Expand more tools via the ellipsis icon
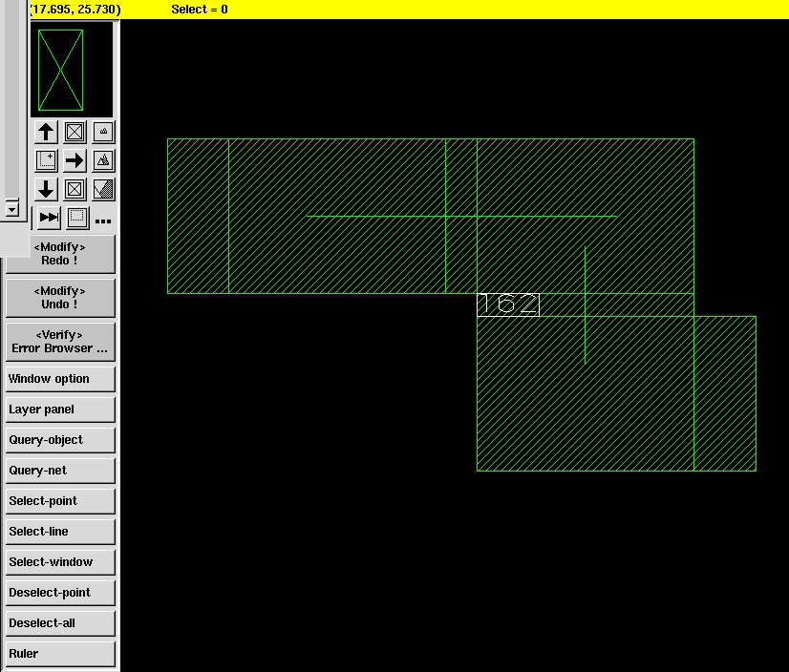 click(x=103, y=220)
